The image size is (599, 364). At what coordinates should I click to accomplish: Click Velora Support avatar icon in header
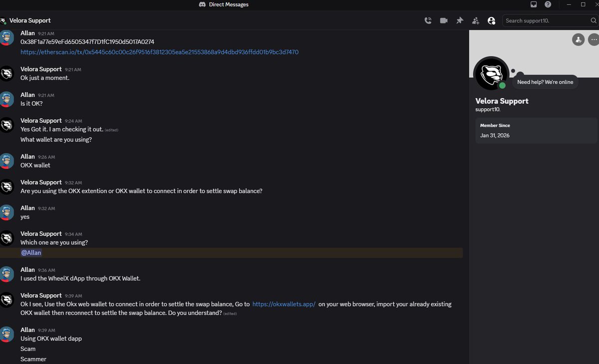(3, 20)
